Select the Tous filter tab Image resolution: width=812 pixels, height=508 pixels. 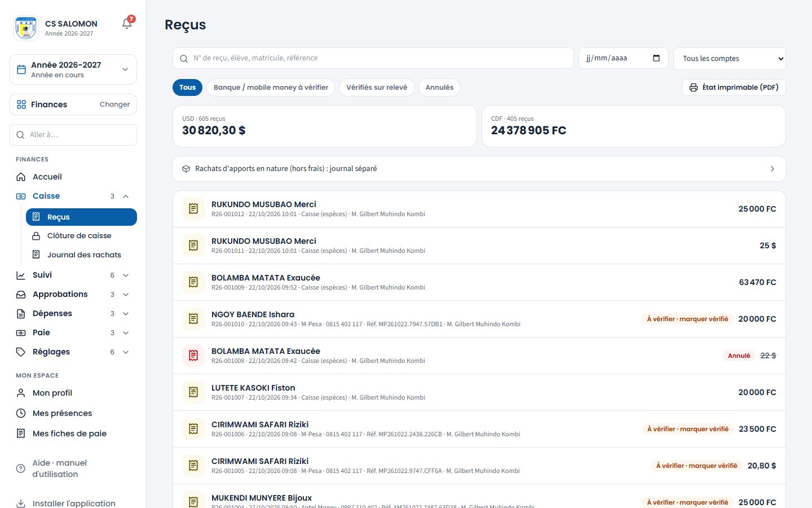coord(187,87)
